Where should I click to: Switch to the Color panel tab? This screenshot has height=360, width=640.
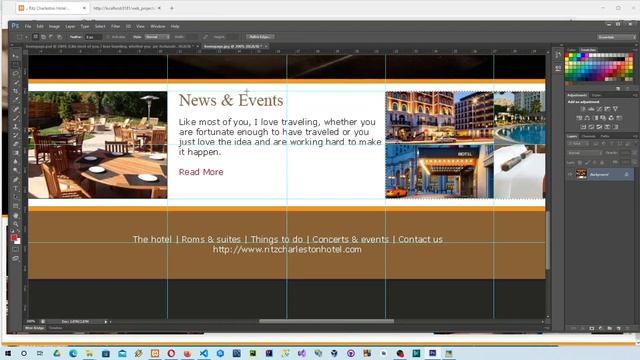pyautogui.click(x=571, y=50)
